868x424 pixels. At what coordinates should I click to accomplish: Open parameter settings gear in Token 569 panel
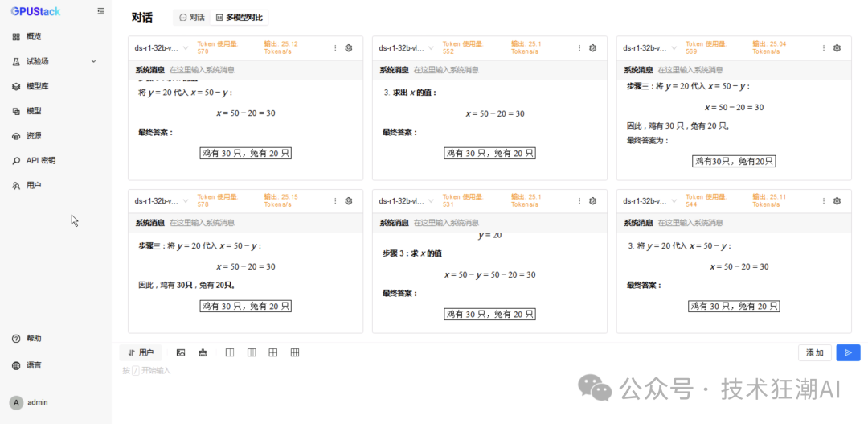click(837, 47)
